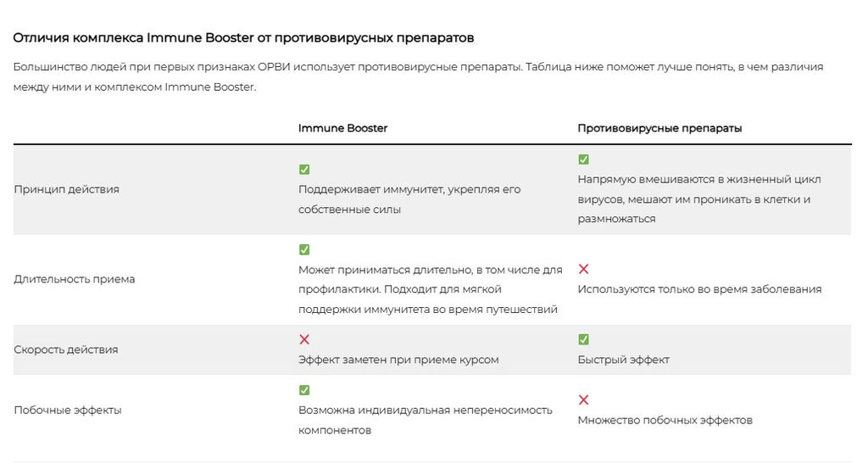Click the 'Immune Booster' column header
The image size is (868, 464).
(x=342, y=128)
